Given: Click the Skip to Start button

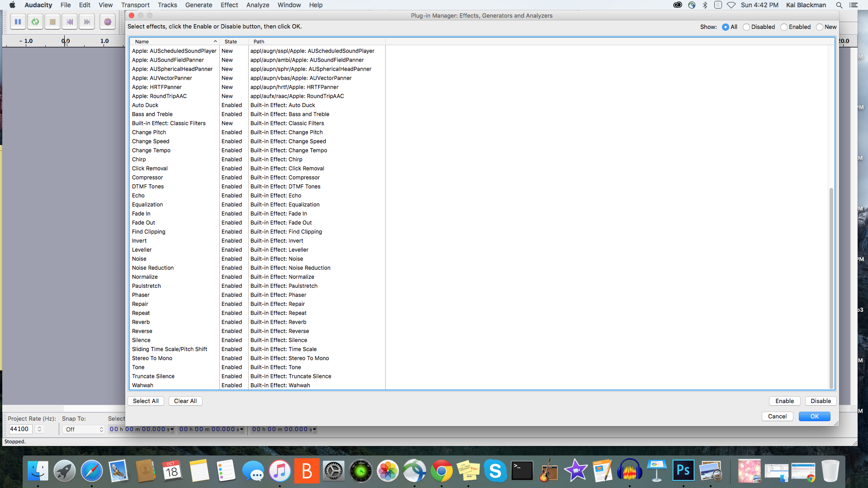Looking at the screenshot, I should [x=70, y=21].
